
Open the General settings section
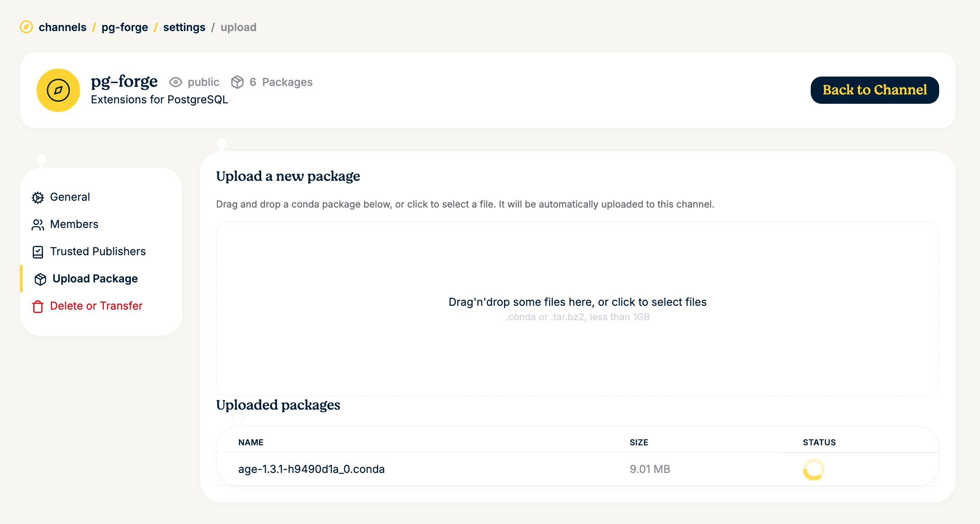(70, 197)
